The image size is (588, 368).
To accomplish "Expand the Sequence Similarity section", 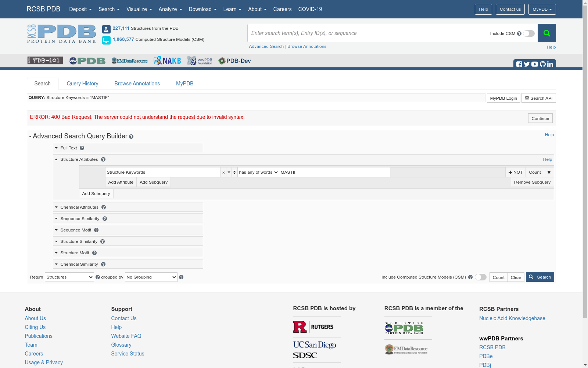I will pos(56,219).
